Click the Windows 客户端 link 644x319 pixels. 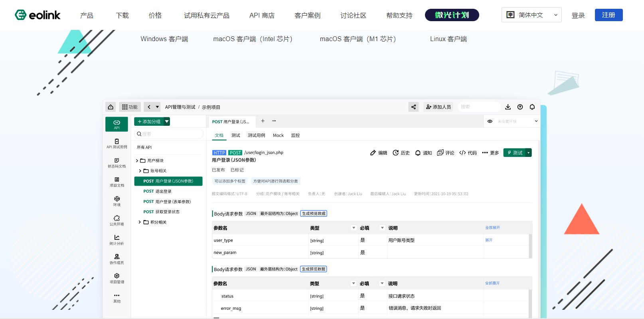pyautogui.click(x=164, y=39)
